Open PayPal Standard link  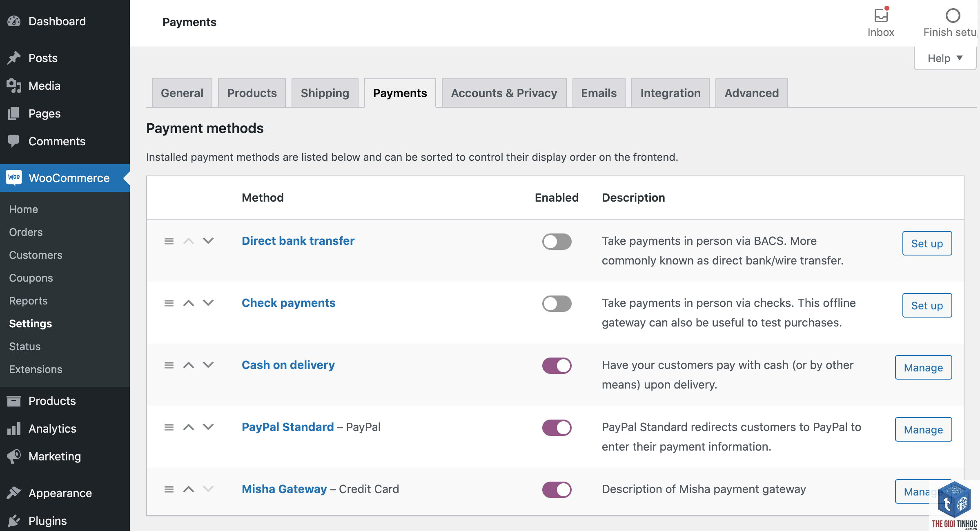pos(288,427)
